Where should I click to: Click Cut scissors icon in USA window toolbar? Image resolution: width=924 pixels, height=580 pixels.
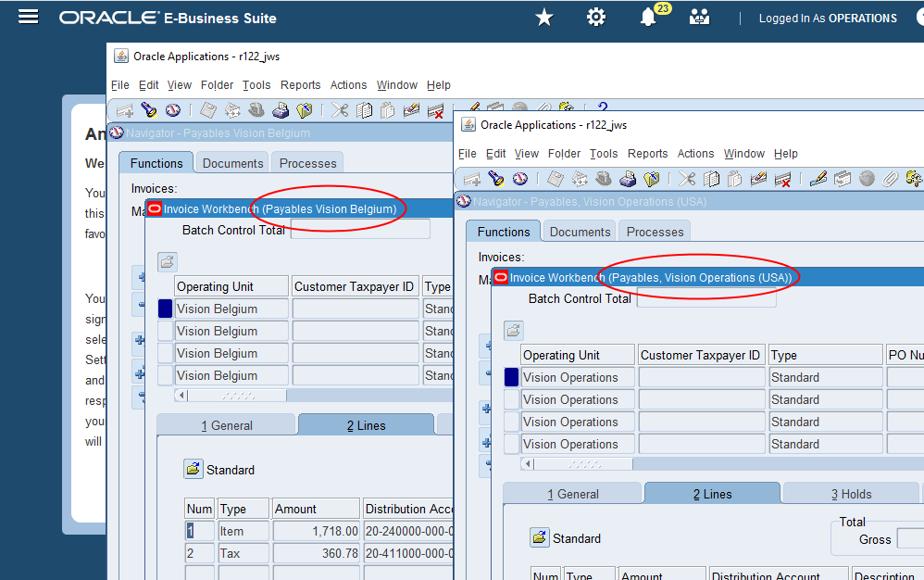[687, 179]
